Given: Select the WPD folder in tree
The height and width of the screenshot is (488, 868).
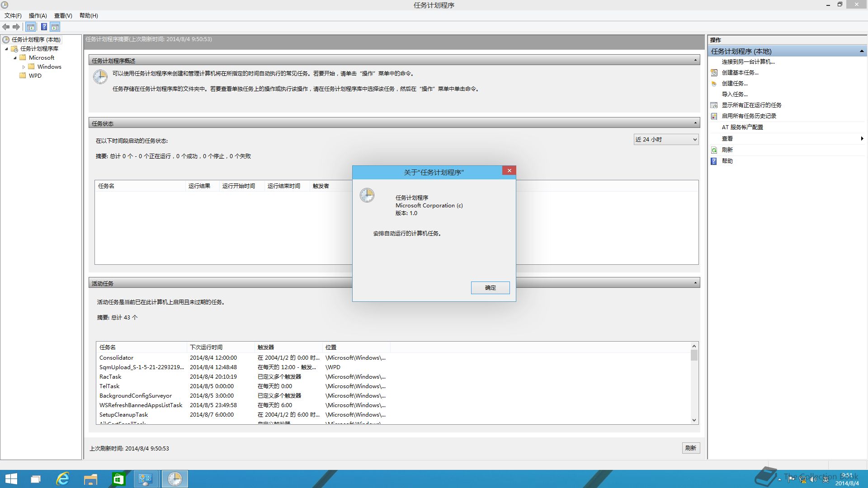Looking at the screenshot, I should click(35, 76).
